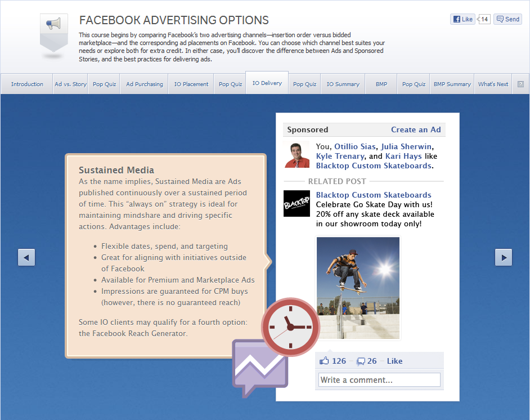Open the skateboarder photo
Screen dimensions: 530x420
[358, 288]
